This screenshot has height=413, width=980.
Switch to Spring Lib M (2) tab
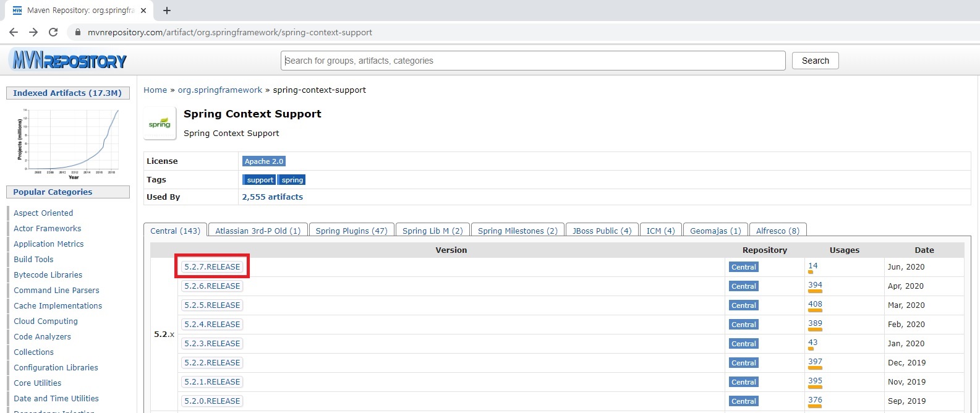433,231
